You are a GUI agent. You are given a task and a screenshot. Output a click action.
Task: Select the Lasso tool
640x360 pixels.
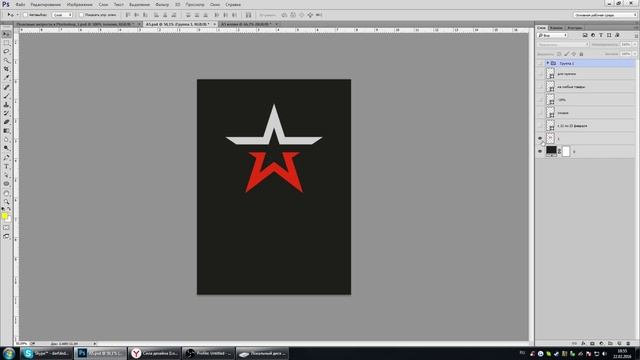pos(6,51)
